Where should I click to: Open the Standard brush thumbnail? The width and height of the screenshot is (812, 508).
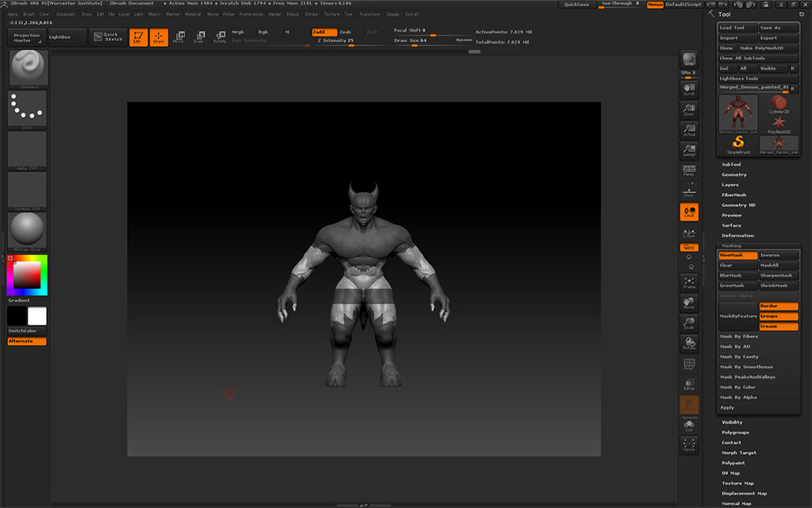coord(28,68)
